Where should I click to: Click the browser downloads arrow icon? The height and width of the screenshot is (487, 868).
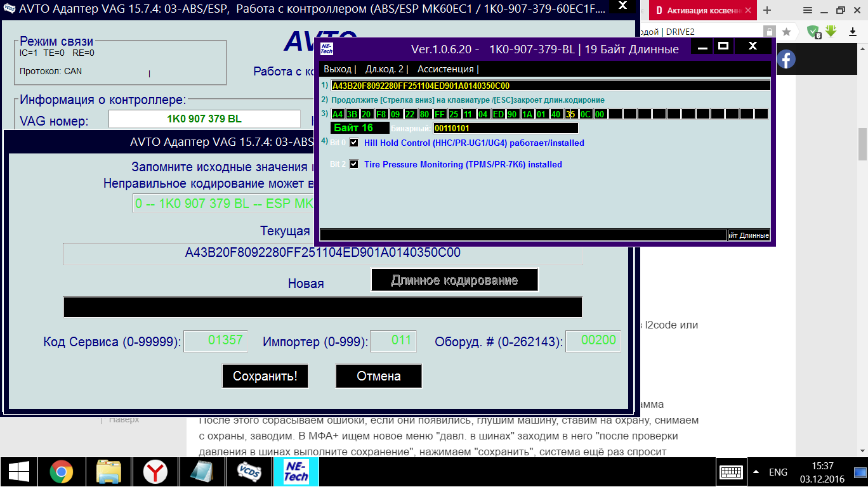830,32
